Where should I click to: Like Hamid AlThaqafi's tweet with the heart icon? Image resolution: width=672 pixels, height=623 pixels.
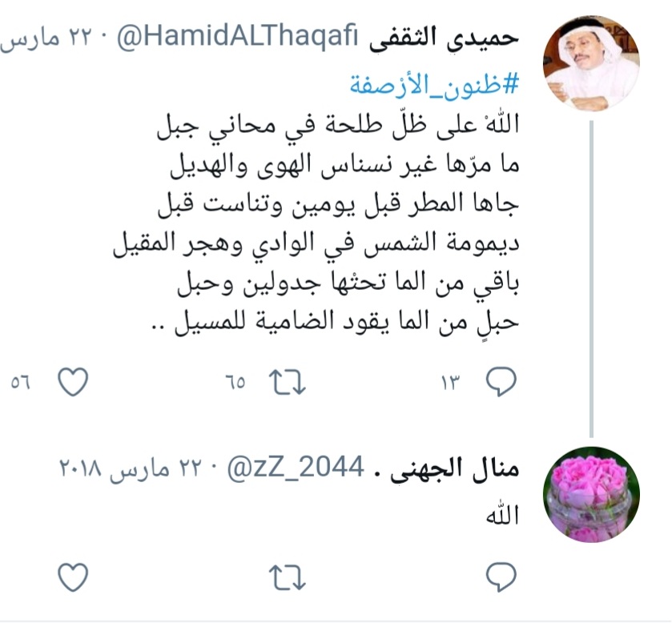click(73, 381)
